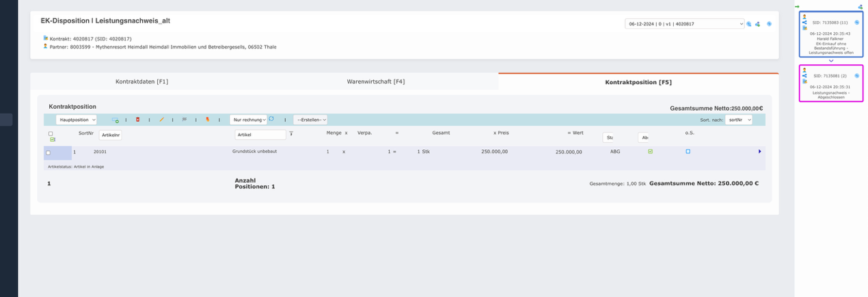Screen dimensions: 868x297
Task: Open the Hauptposition dropdown
Action: click(x=76, y=120)
